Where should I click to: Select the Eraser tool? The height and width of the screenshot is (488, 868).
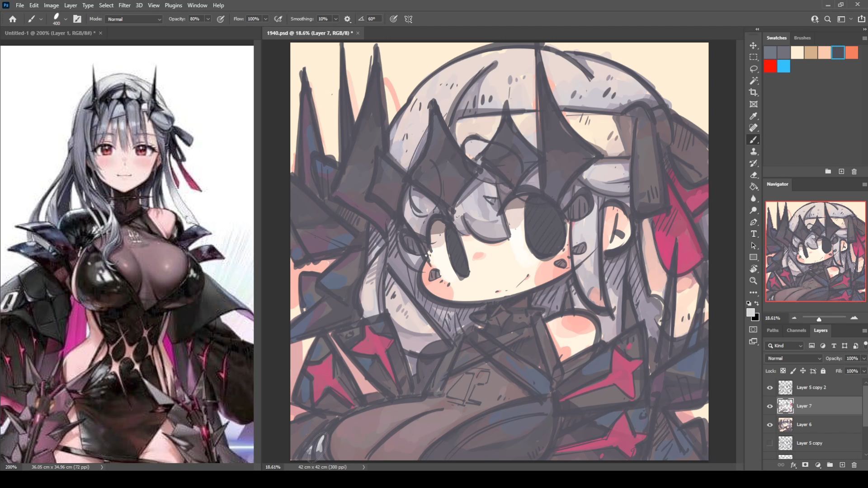[753, 175]
